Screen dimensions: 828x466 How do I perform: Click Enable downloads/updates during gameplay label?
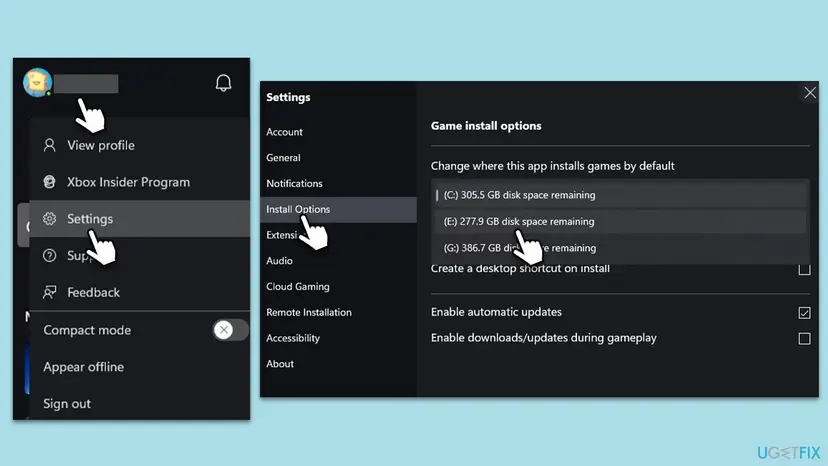(543, 338)
